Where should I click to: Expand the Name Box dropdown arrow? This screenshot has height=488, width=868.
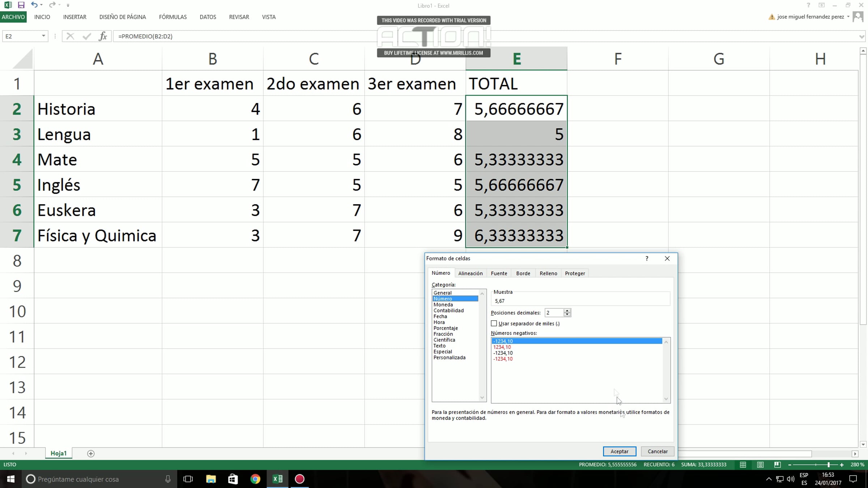click(x=43, y=36)
